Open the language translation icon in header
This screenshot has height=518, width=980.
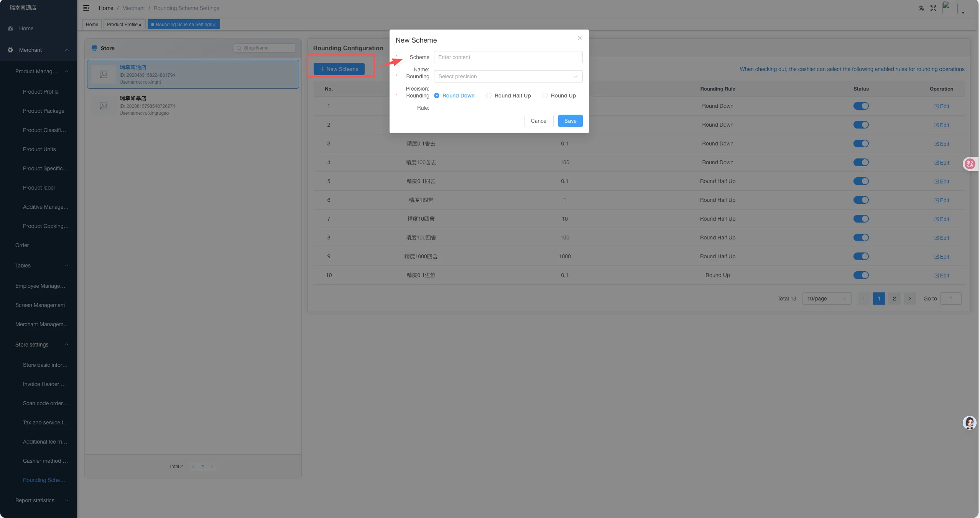point(921,8)
